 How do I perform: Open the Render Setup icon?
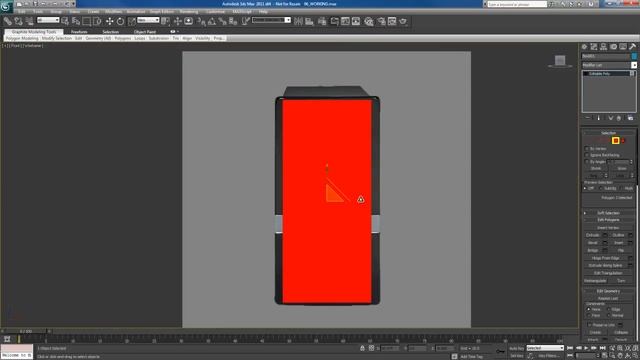tap(381, 21)
